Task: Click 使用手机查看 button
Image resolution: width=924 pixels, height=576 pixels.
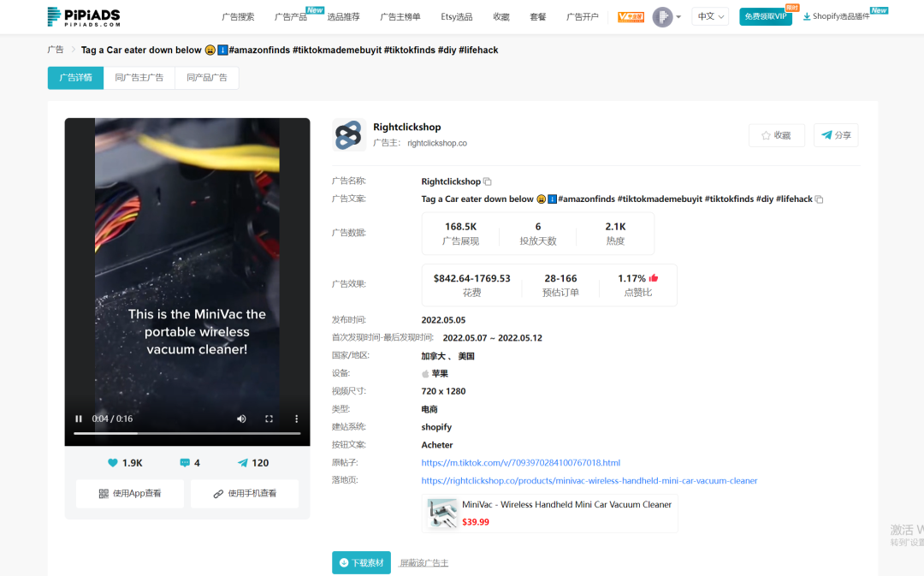Action: 245,494
